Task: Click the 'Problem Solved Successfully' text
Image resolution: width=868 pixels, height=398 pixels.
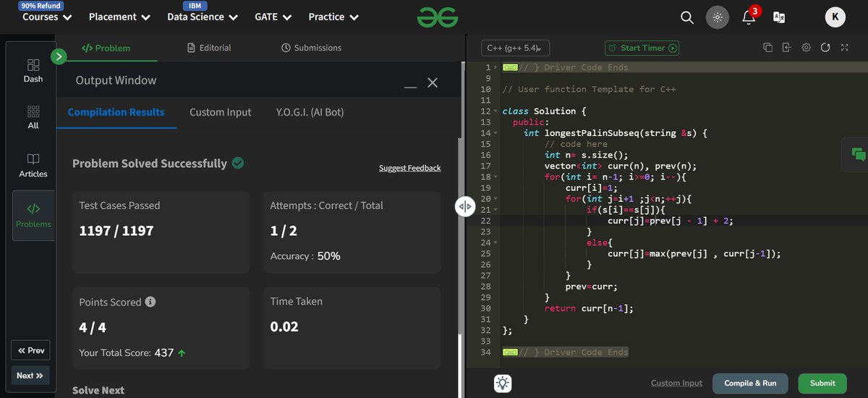Action: [x=150, y=164]
